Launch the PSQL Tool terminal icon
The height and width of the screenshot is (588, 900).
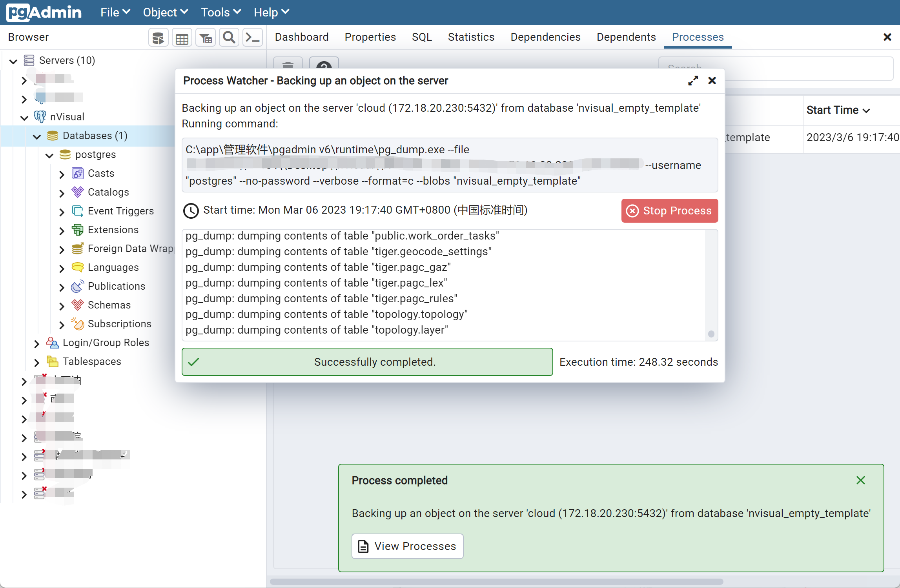pos(252,38)
